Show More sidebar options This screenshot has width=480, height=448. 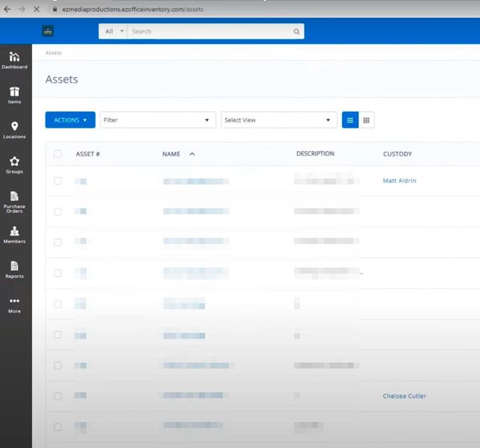pos(14,305)
